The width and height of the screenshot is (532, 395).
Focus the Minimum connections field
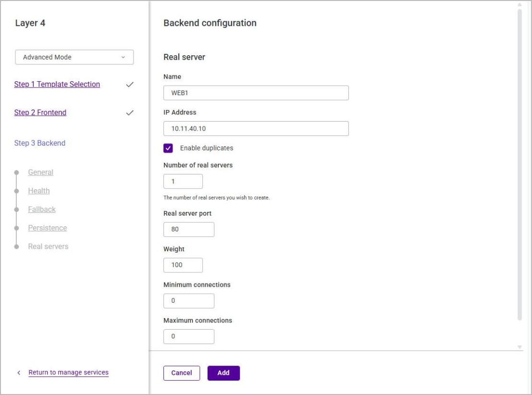[189, 301]
